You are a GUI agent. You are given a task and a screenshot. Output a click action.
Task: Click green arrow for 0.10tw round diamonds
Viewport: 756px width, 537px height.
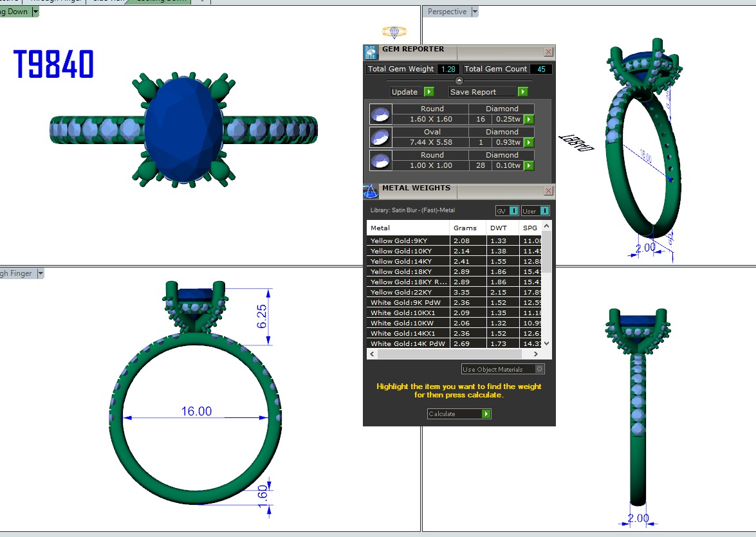529,165
